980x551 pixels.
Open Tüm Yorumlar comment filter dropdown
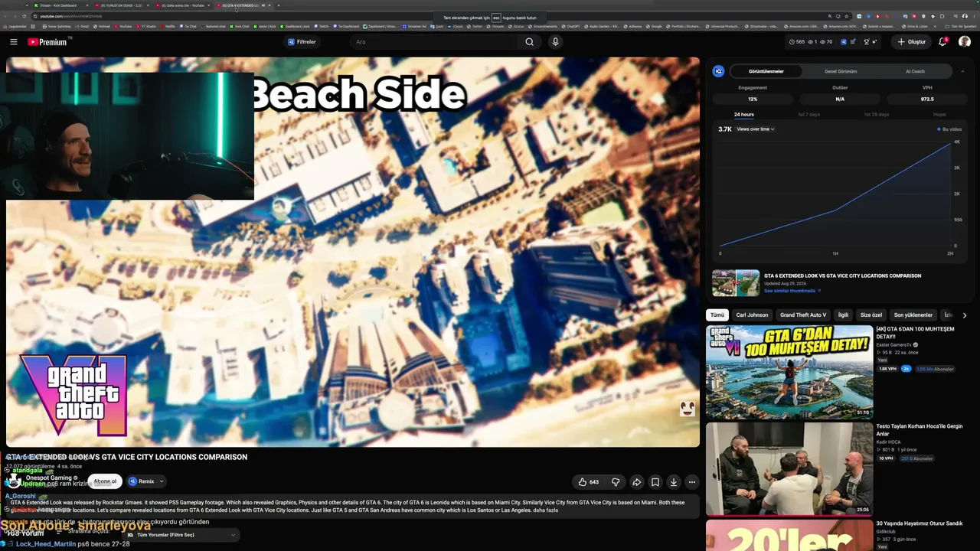(181, 535)
